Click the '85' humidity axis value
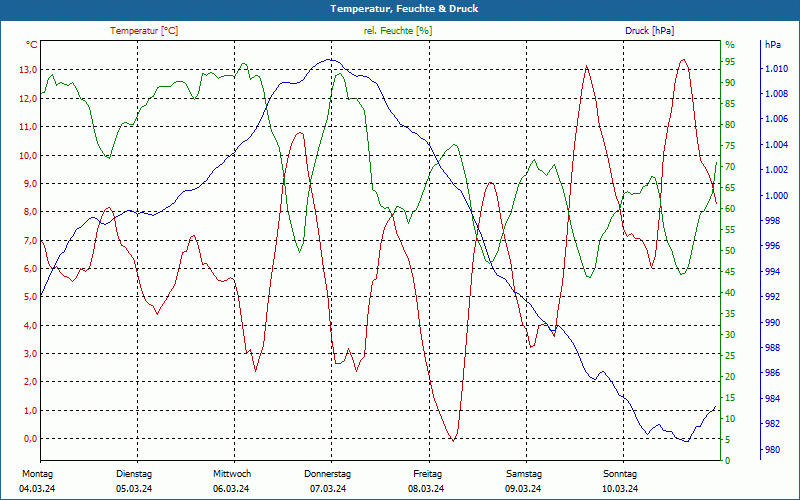This screenshot has height=500, width=800. point(730,104)
